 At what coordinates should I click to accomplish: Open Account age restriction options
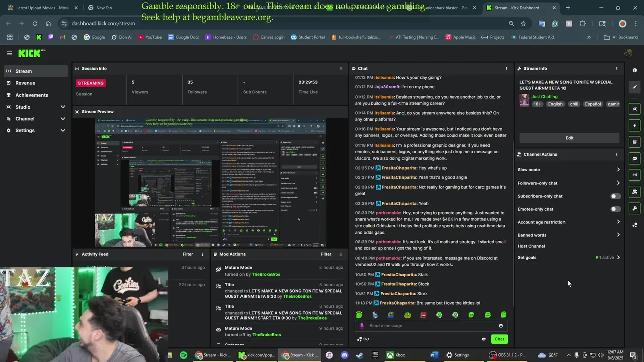pyautogui.click(x=569, y=222)
